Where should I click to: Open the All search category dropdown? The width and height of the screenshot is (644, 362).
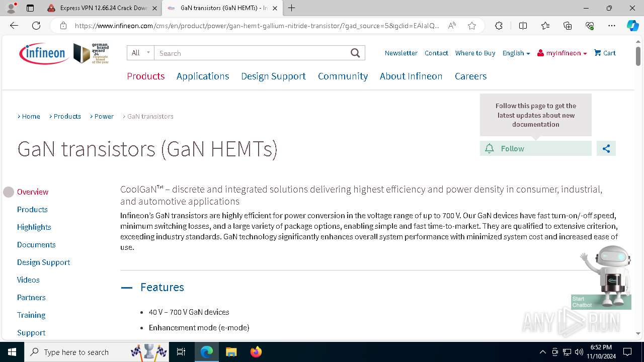[140, 53]
